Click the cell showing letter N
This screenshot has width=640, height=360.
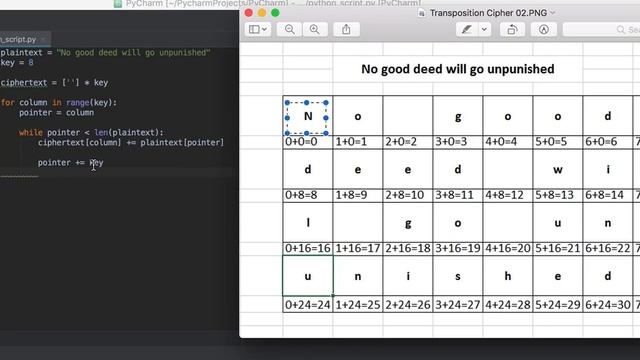[x=308, y=116]
